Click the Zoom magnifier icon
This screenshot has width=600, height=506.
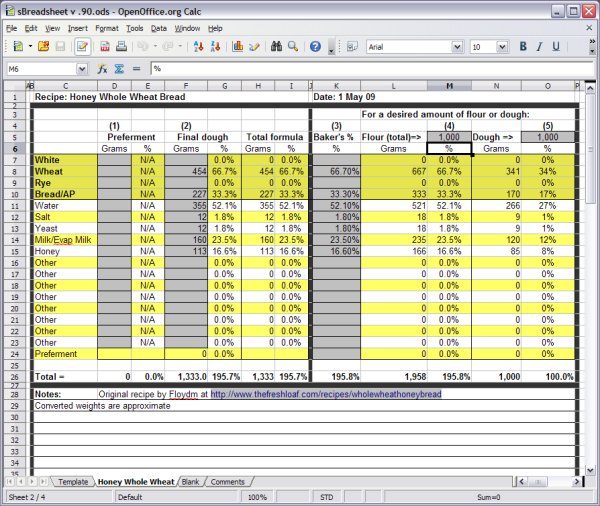click(x=293, y=47)
